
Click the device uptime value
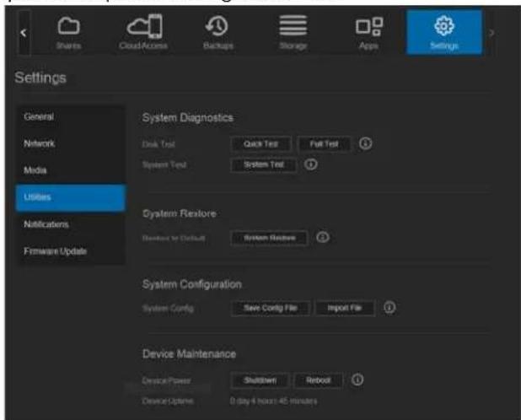(273, 401)
